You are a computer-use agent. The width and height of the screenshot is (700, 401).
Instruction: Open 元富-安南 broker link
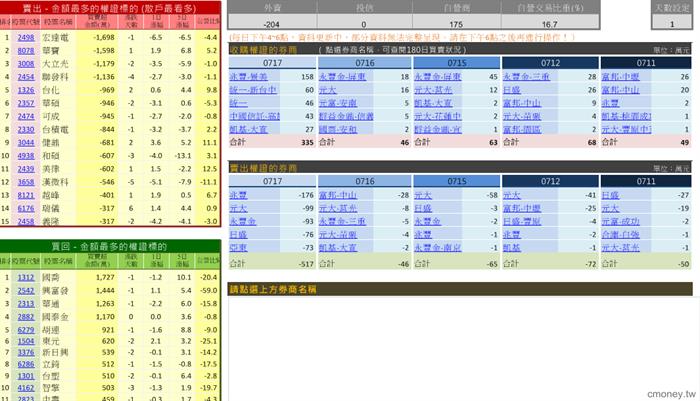pyautogui.click(x=338, y=103)
